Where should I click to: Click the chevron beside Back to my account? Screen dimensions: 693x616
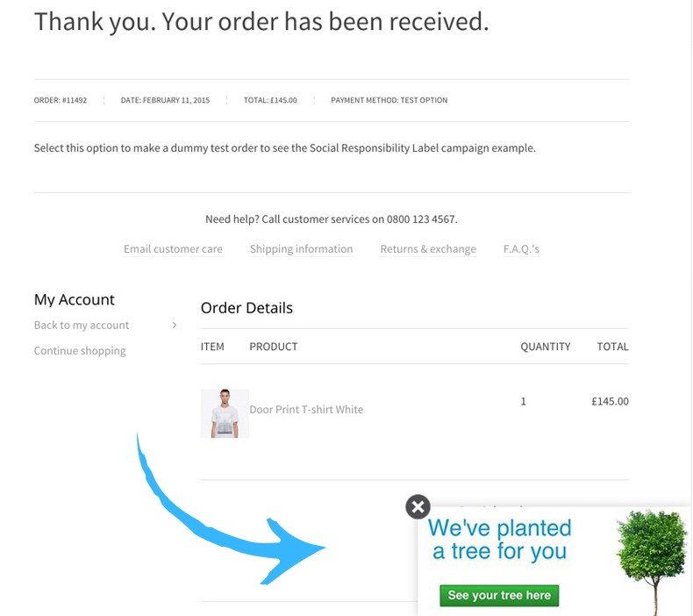175,326
